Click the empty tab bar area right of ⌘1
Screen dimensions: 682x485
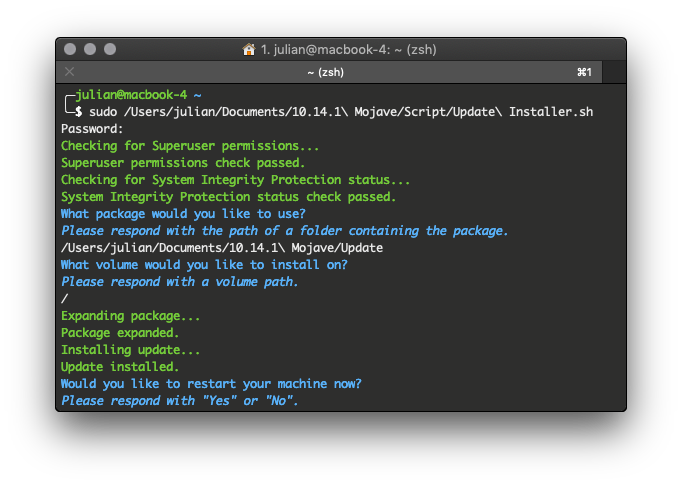614,72
